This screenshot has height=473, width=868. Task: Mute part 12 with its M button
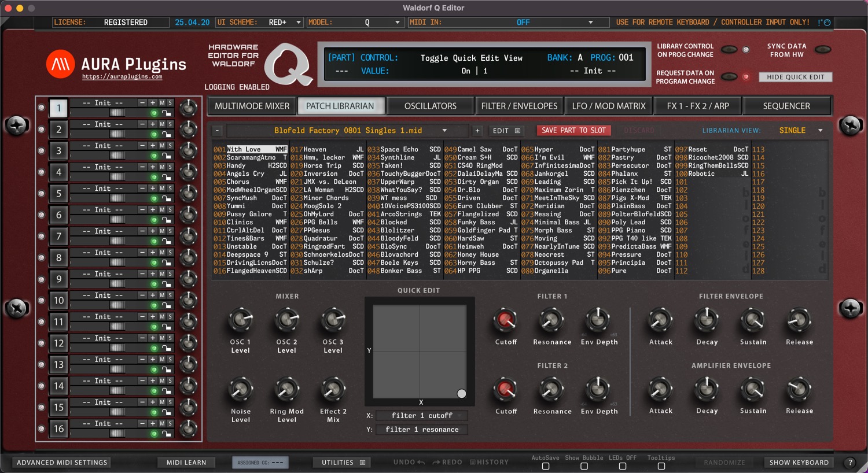162,338
